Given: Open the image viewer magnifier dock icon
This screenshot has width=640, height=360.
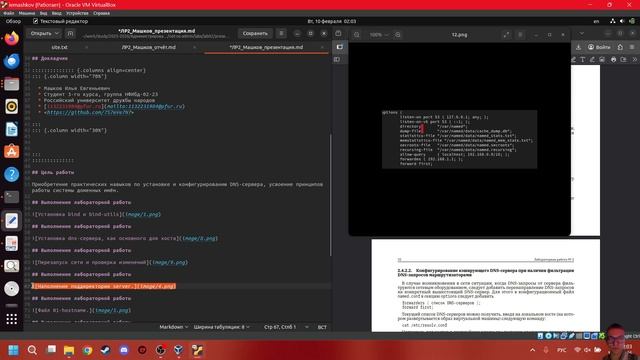Looking at the screenshot, I should tap(11, 266).
